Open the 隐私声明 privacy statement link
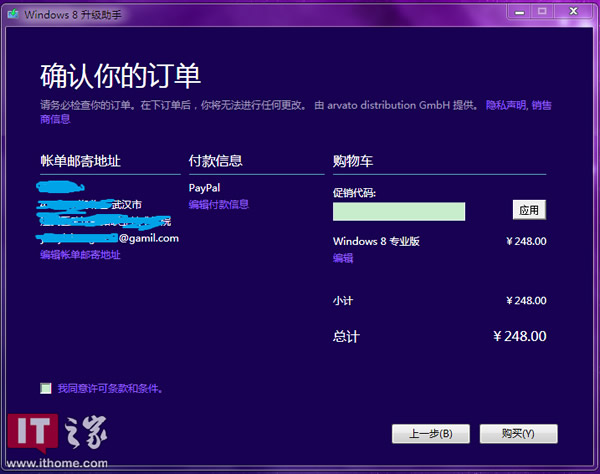Screen dimensions: 600x474 [506, 105]
